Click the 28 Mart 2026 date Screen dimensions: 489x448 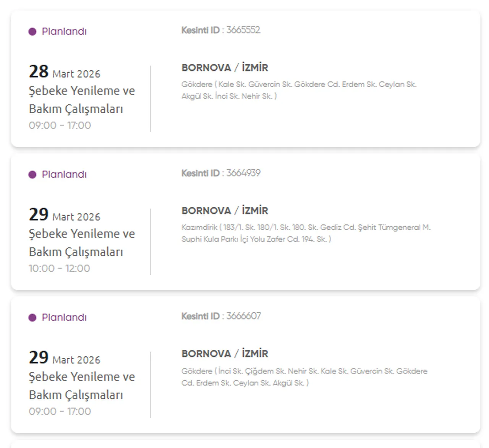pos(65,72)
